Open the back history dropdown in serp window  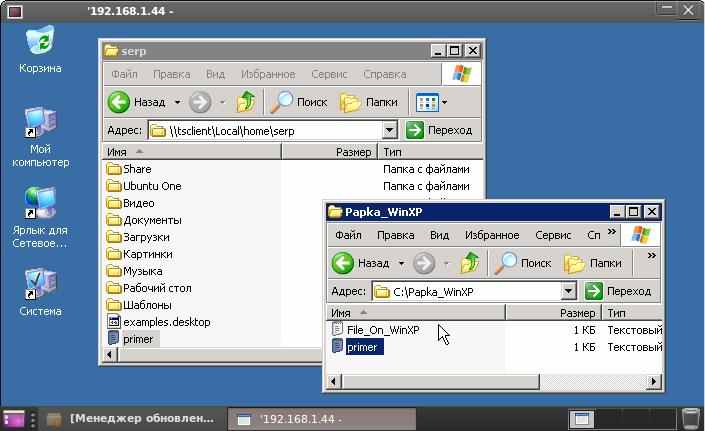[x=178, y=102]
